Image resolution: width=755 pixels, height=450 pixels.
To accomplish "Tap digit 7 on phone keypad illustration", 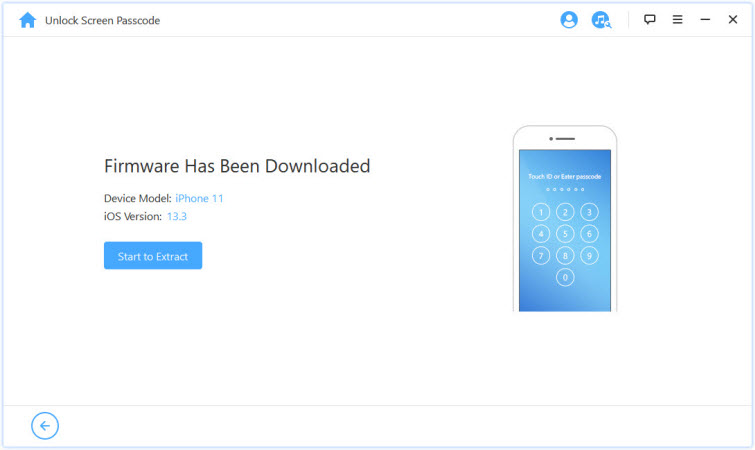I will pos(541,256).
